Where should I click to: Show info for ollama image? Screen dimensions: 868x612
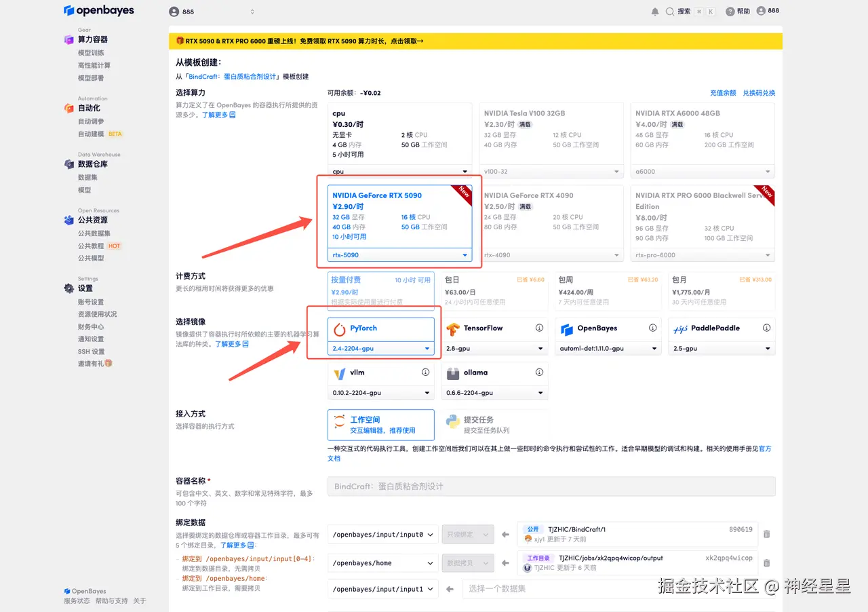click(539, 372)
